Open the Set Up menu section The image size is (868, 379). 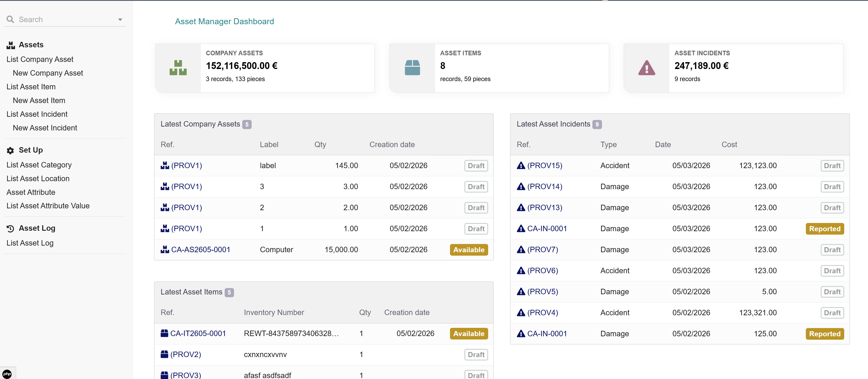coord(31,150)
